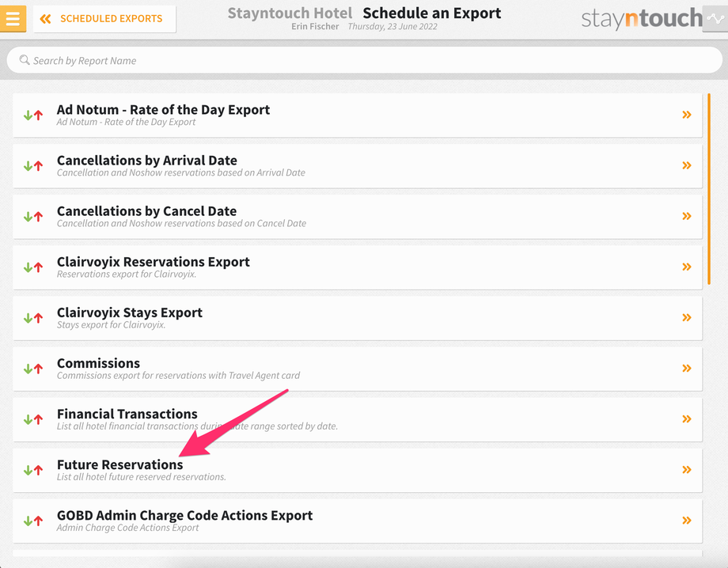Click description 'Stays export for Clairvoyix.'

tap(111, 324)
